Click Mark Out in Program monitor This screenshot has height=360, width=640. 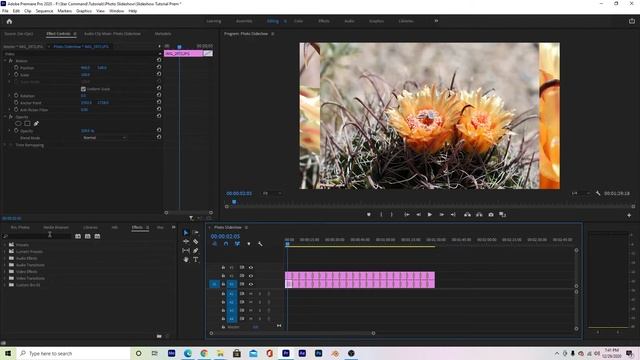pos(391,214)
